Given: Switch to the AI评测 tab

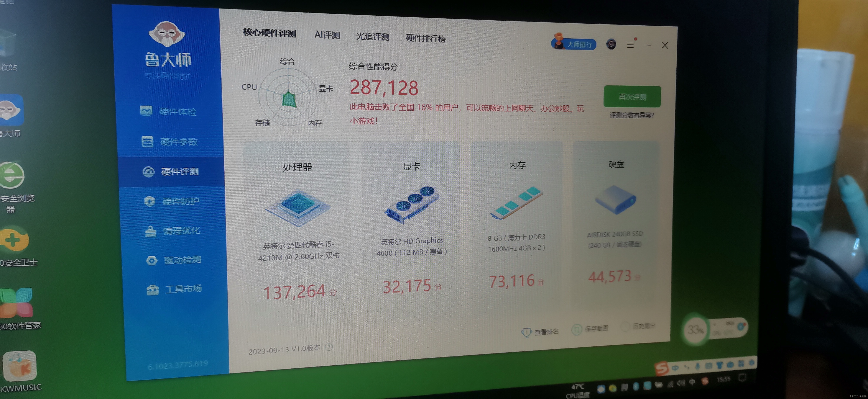Looking at the screenshot, I should [327, 35].
